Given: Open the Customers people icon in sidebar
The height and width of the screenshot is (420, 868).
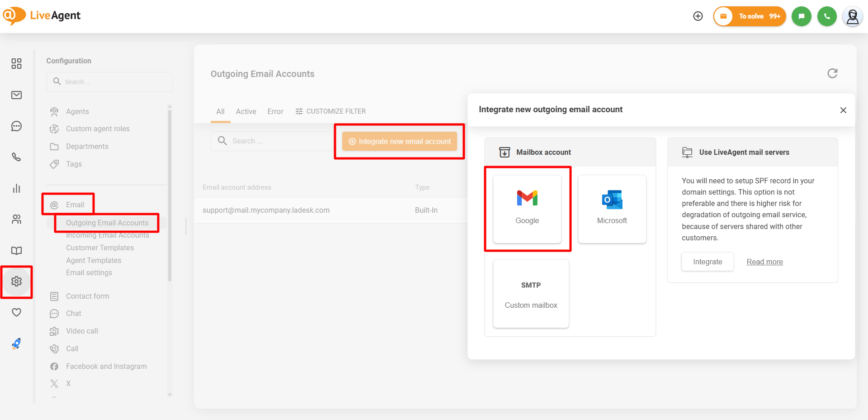Looking at the screenshot, I should coord(16,220).
